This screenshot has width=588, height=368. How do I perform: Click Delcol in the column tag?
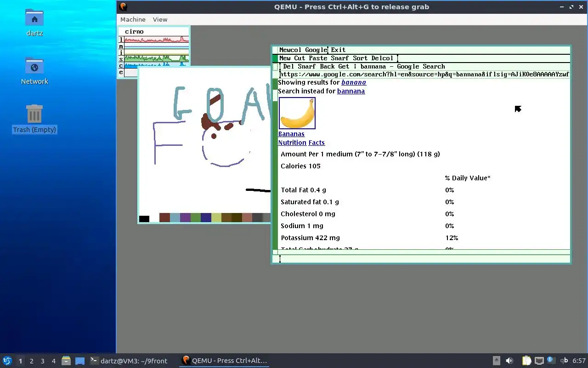tap(382, 58)
